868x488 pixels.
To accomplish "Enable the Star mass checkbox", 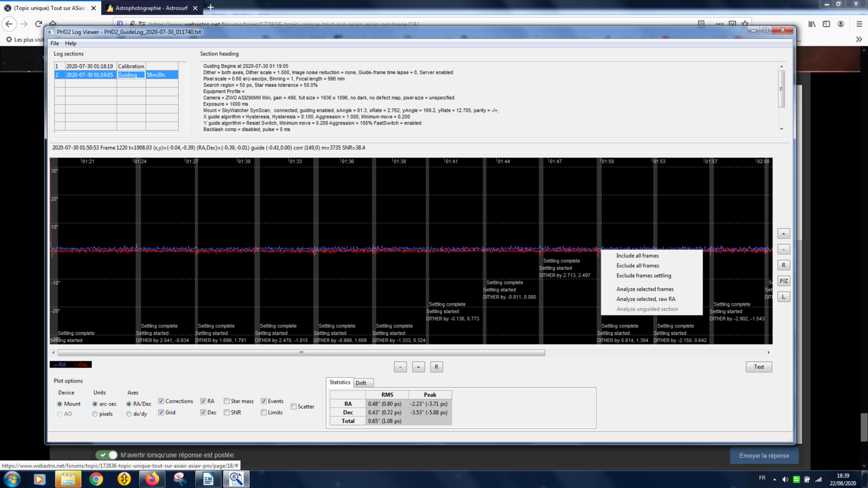I will (227, 401).
